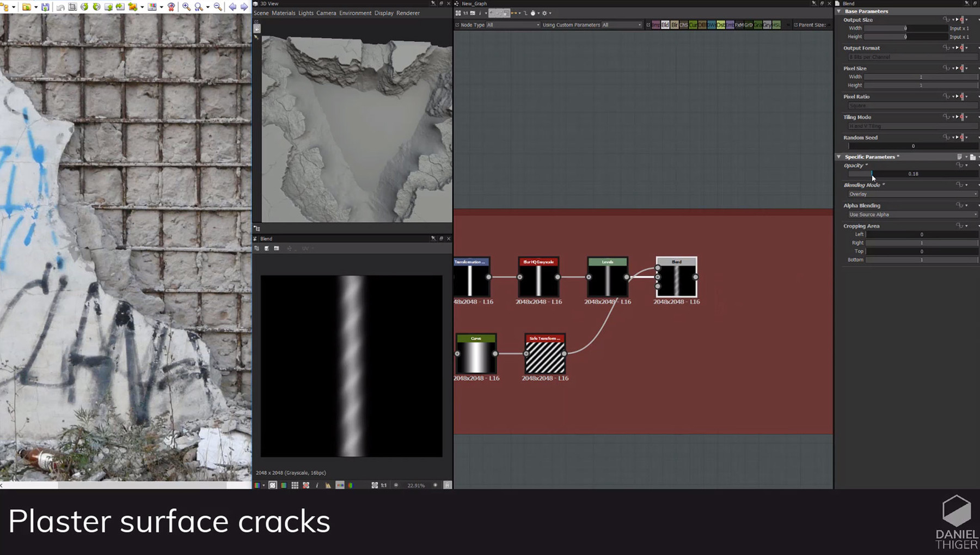Click the 1:1 zoom button in the 2D view
The image size is (980, 555).
383,485
